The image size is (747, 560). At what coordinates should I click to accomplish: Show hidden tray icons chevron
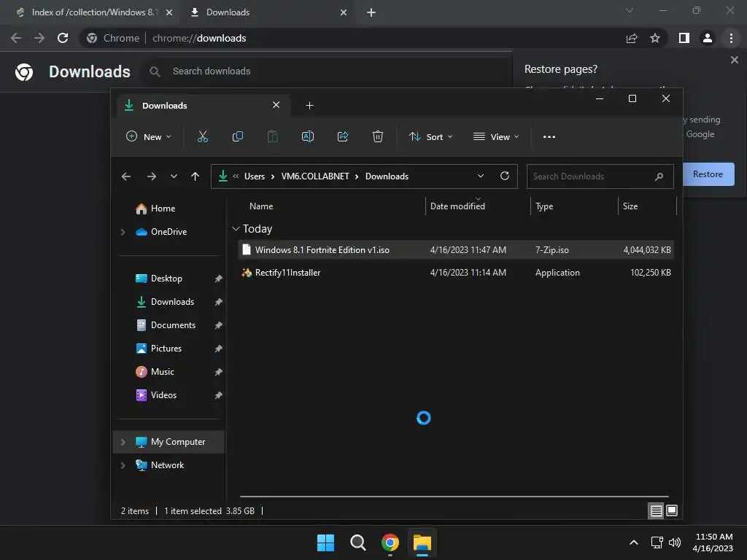pos(634,542)
